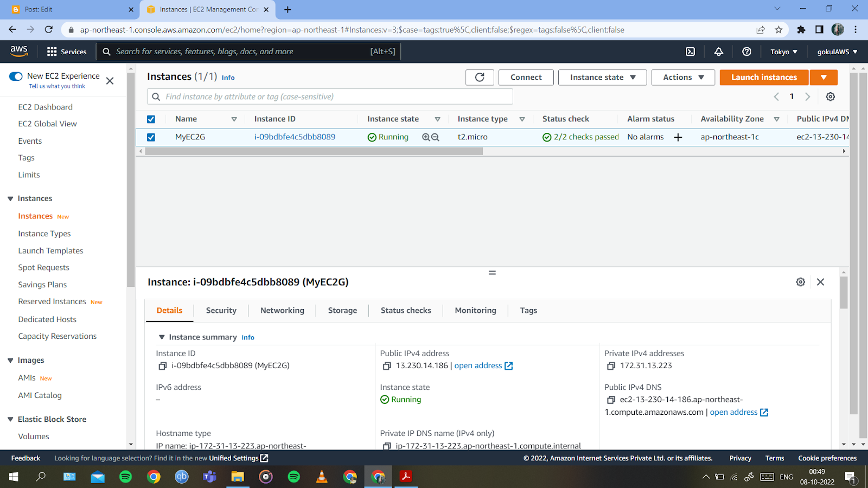Screen dimensions: 868x488
Task: Switch to the Tags tab
Action: point(528,311)
